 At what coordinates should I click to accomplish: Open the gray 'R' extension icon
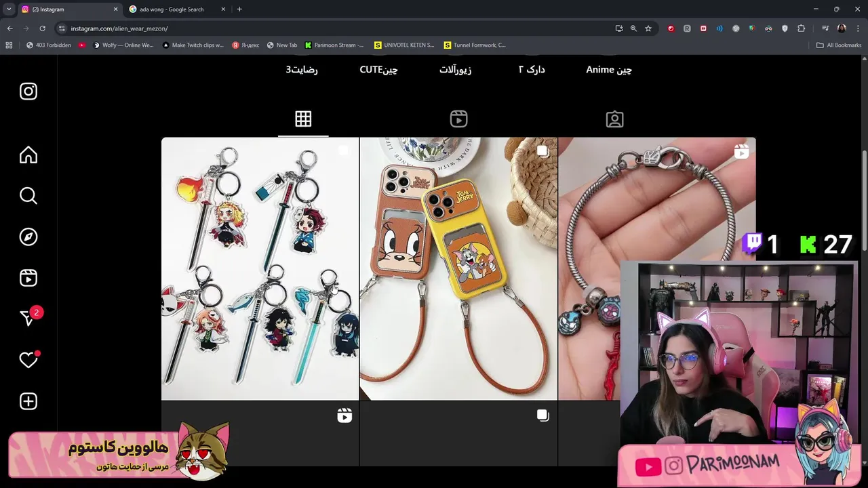pos(687,28)
